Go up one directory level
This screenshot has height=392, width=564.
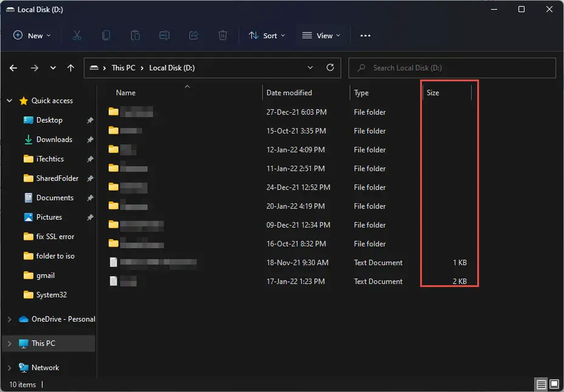tap(71, 68)
